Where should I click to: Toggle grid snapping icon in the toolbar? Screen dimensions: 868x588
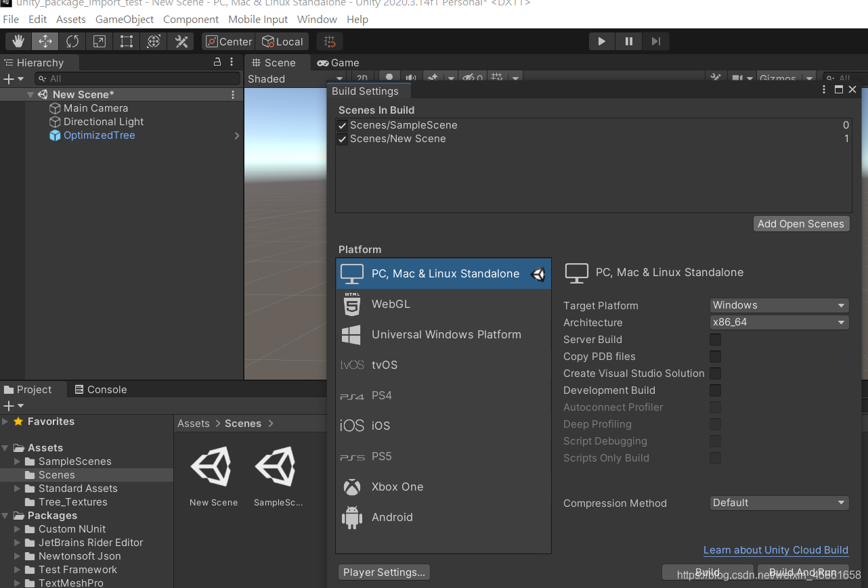(x=330, y=41)
